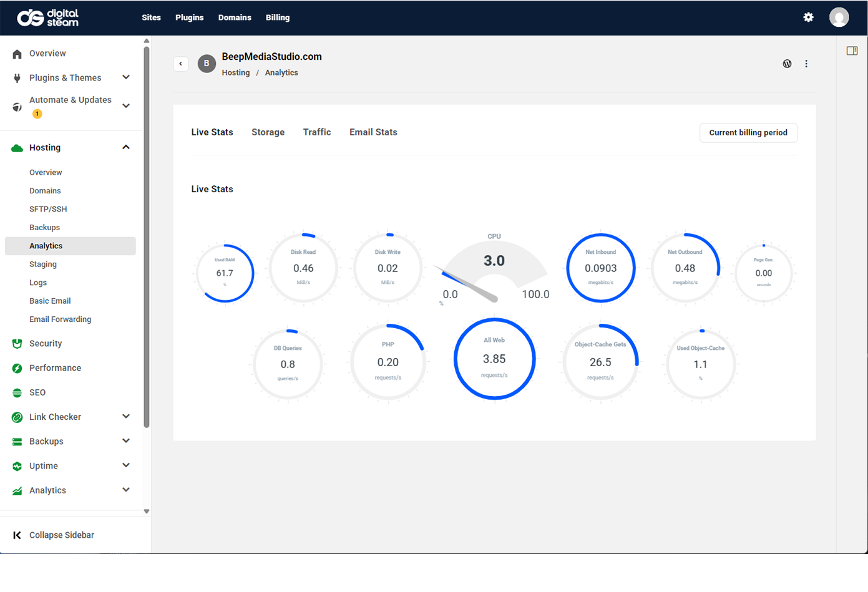Click the back arrow beside site name

click(x=181, y=64)
